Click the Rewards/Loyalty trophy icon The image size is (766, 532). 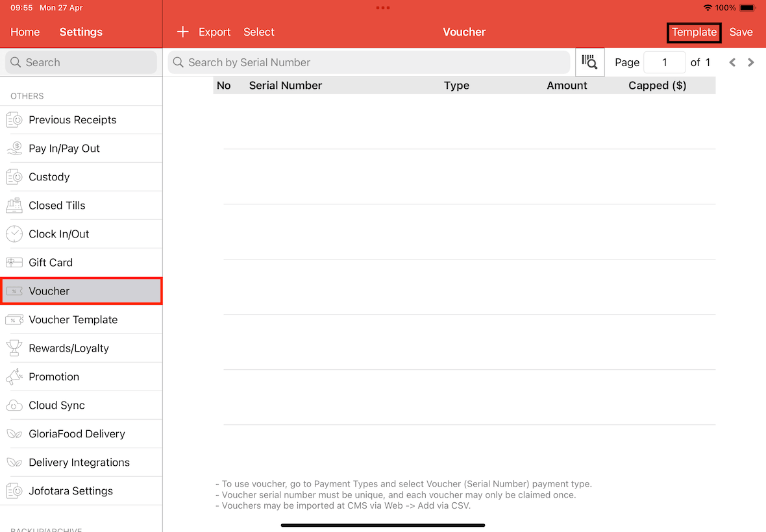[x=14, y=348]
